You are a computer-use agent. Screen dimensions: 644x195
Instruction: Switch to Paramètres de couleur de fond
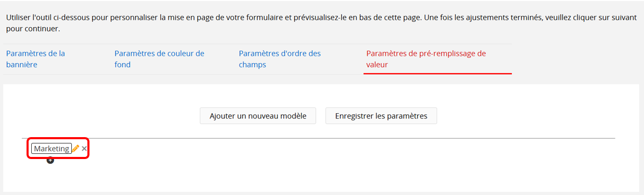[x=159, y=59]
